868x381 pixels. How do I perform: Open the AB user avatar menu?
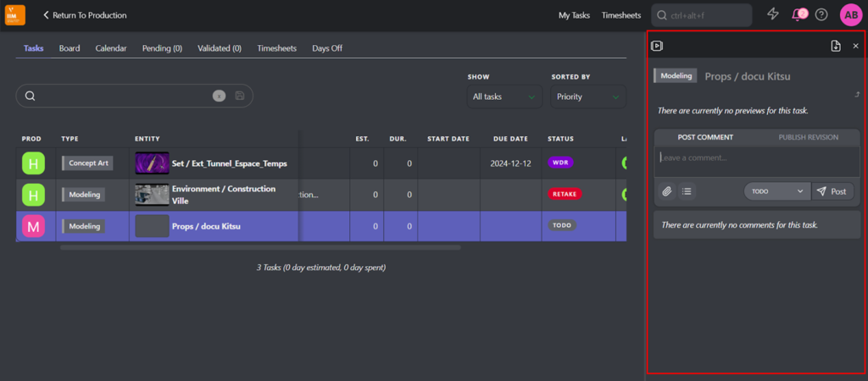click(x=851, y=14)
